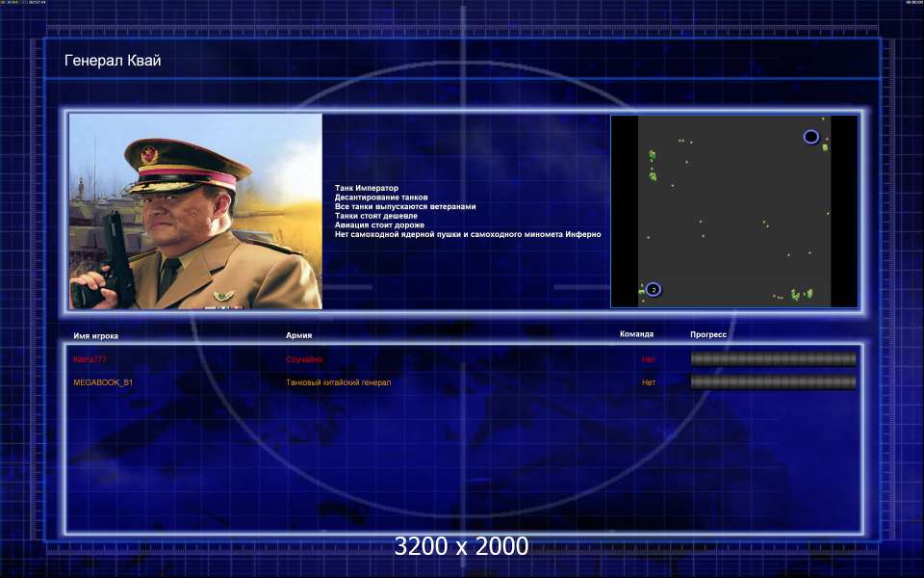Click the red player name in first row
Image resolution: width=924 pixels, height=578 pixels.
(90, 359)
